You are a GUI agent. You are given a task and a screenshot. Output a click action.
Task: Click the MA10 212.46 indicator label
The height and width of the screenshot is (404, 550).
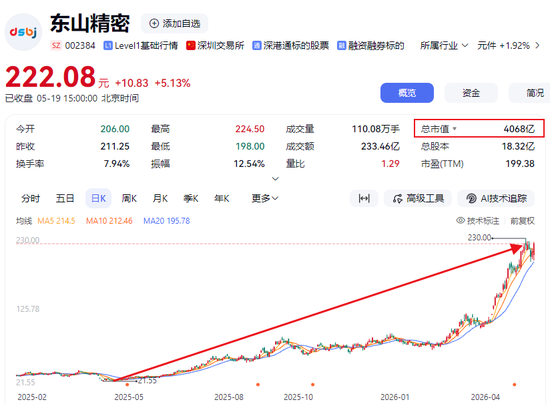[x=109, y=221]
